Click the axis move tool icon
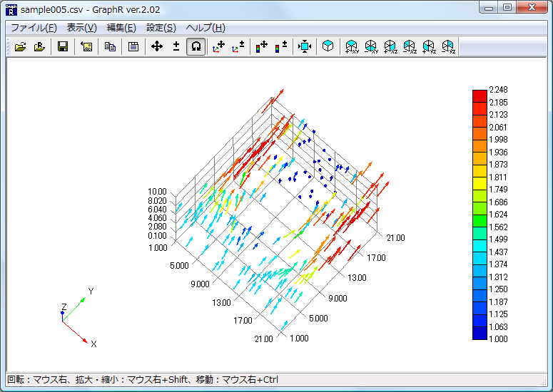 219,47
